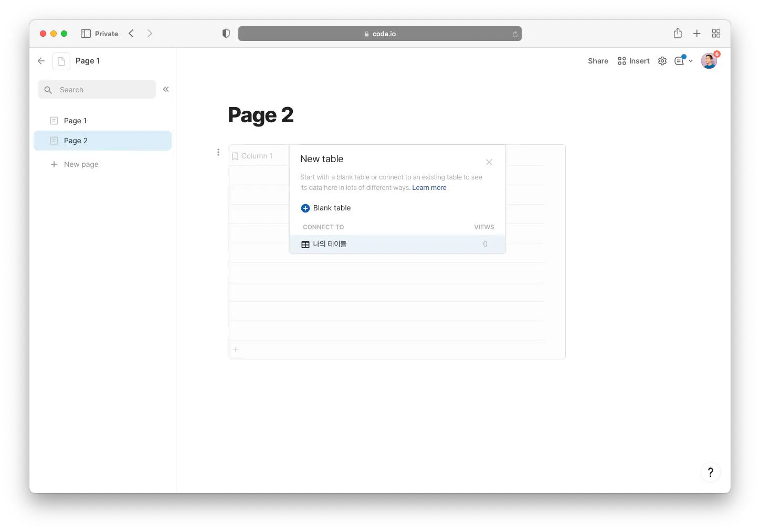Open the Insert panel
This screenshot has width=760, height=532.
634,61
